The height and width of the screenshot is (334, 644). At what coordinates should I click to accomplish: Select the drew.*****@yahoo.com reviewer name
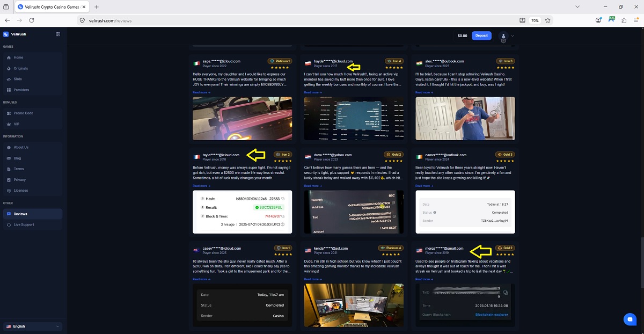pos(333,155)
